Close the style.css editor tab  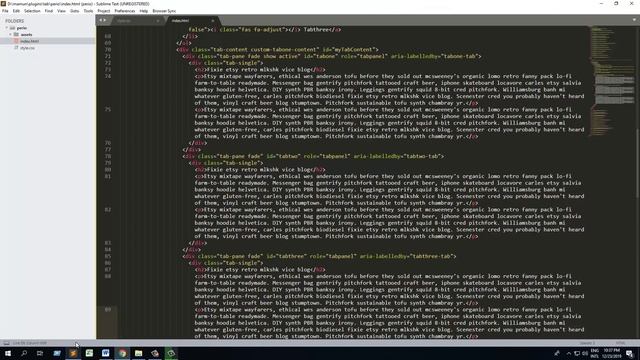coord(158,21)
